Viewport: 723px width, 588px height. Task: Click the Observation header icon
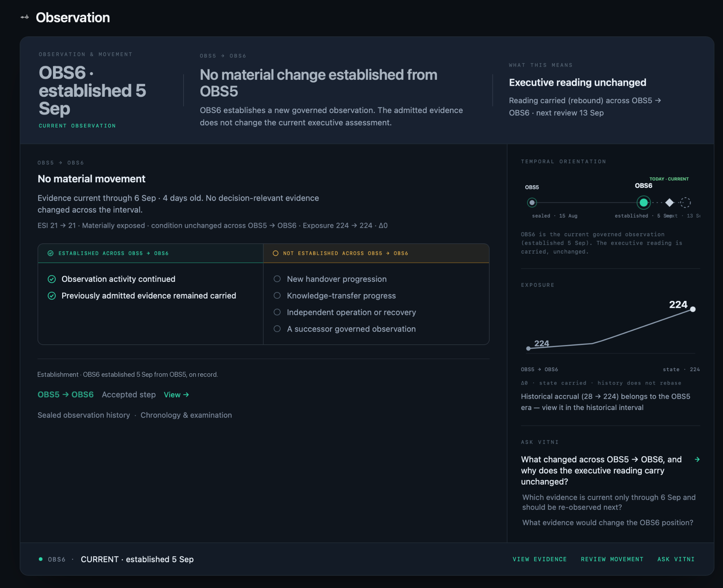24,17
